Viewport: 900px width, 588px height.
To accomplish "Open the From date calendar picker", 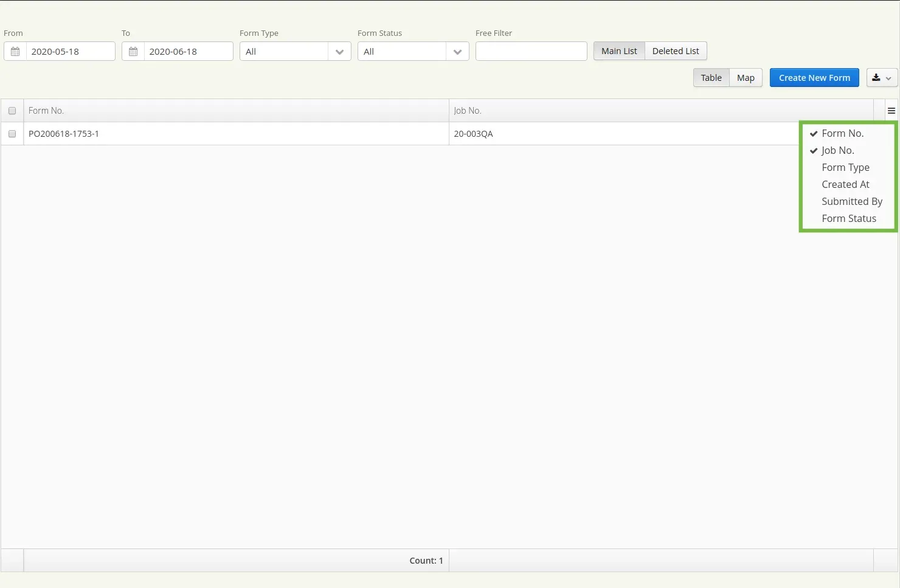I will click(x=15, y=51).
